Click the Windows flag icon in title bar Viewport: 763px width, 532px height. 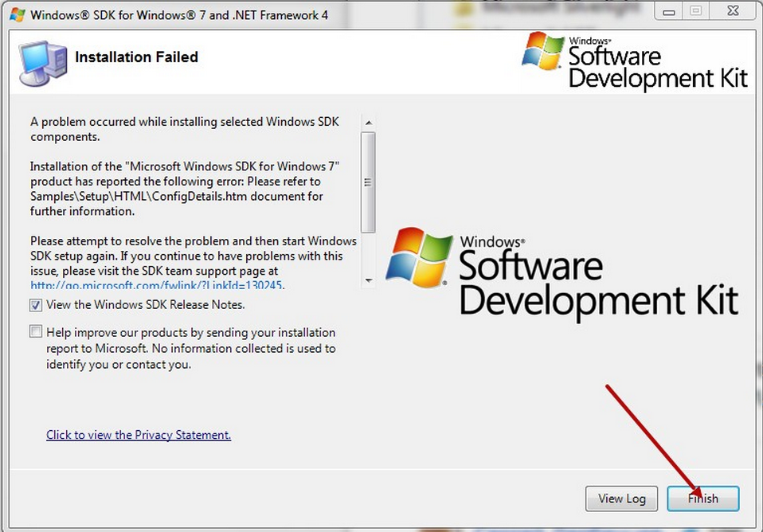pos(17,14)
